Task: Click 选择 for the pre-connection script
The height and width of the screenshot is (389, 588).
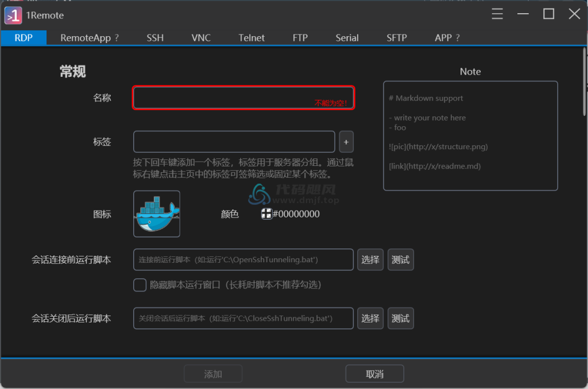Action: [370, 260]
